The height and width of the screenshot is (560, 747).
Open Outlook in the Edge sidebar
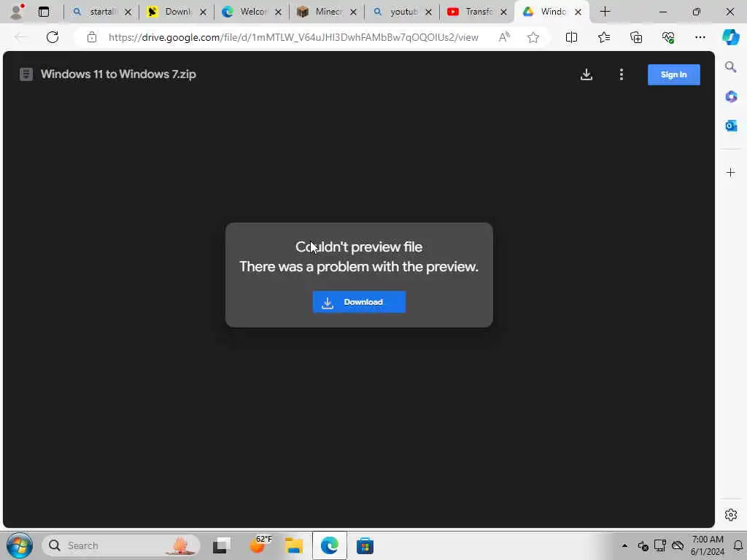pos(731,125)
